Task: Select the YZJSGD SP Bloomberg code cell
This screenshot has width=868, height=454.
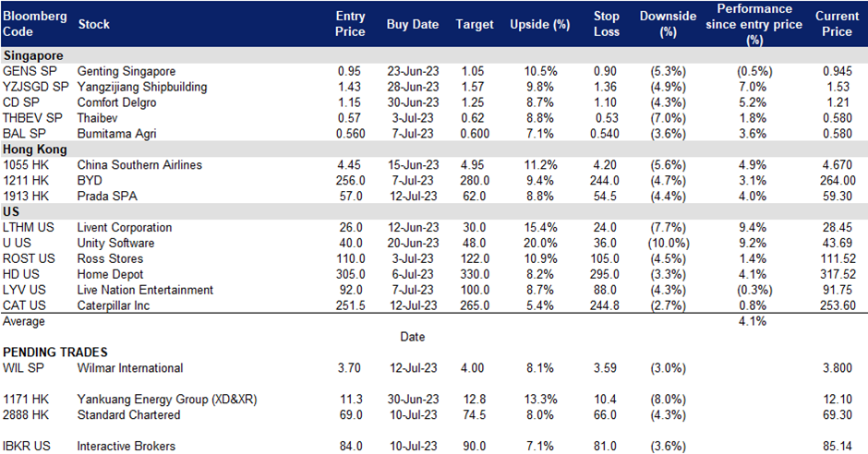Action: click(35, 87)
